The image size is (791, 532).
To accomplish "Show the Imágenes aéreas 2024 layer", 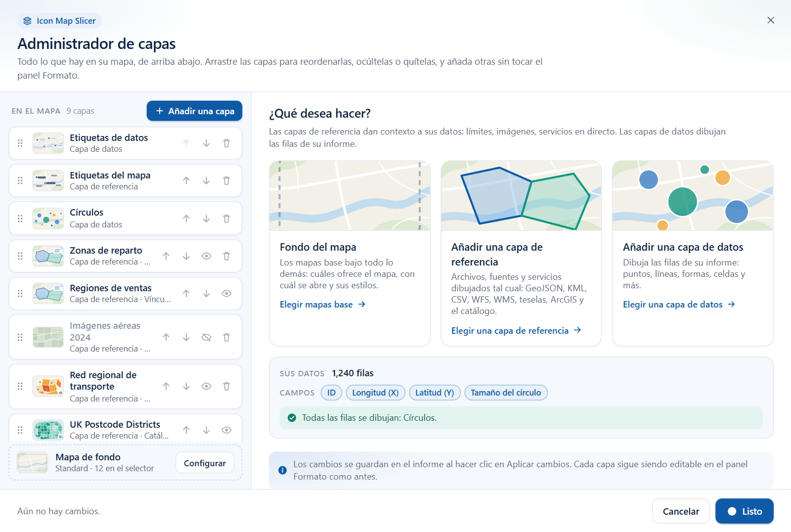I will [x=207, y=337].
